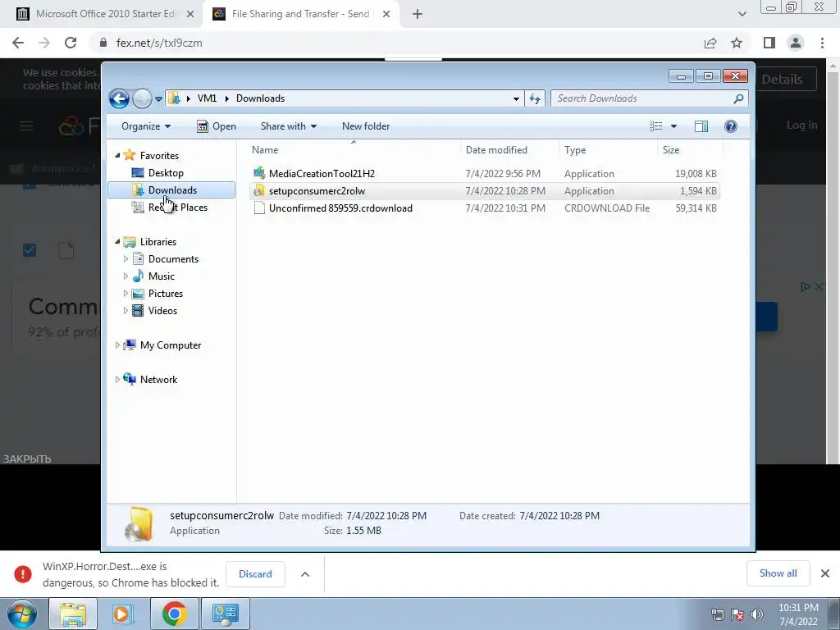Click Show all downloads button
Image resolution: width=840 pixels, height=630 pixels.
[x=778, y=573]
